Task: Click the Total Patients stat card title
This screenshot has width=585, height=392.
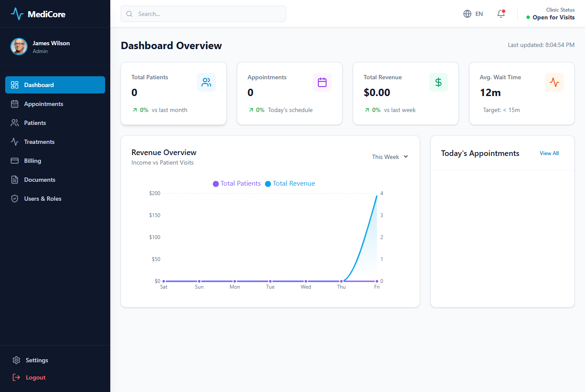Action: 149,77
